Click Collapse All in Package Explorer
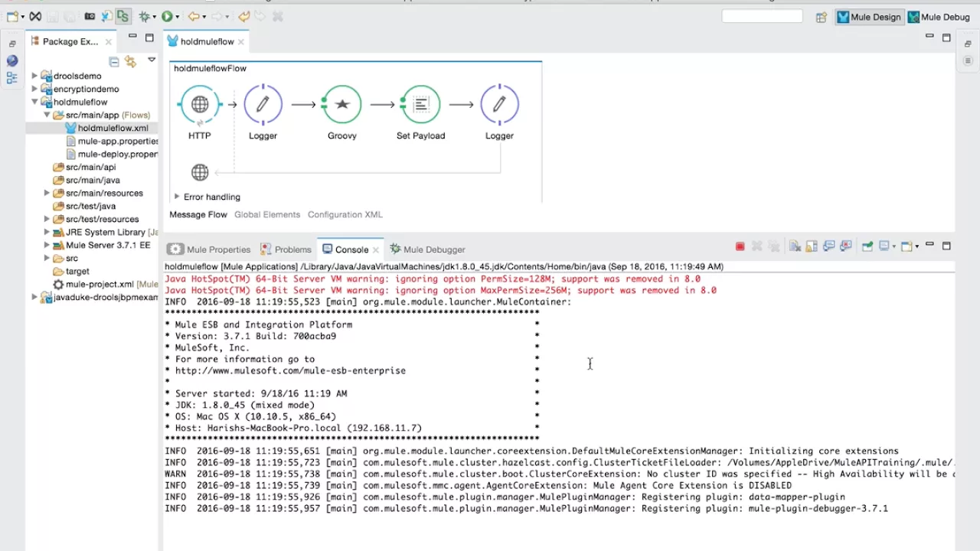The image size is (980, 551). [x=114, y=61]
